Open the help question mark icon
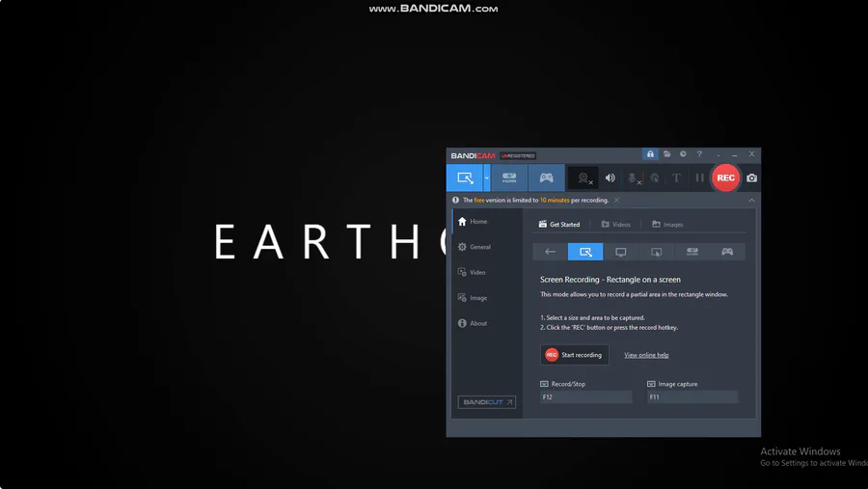This screenshot has width=868, height=489. 700,154
